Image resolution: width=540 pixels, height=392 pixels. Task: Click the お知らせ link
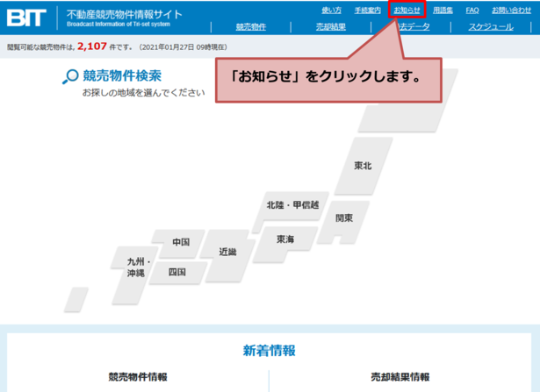(407, 10)
